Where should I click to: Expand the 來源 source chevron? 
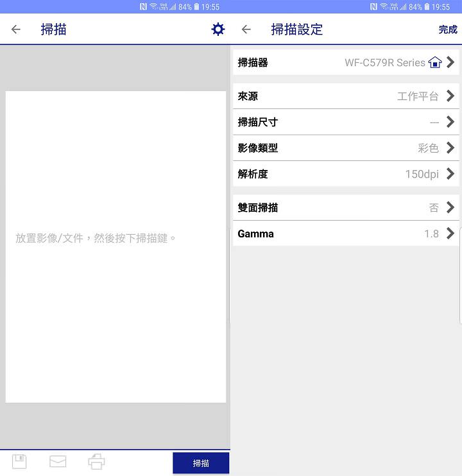[450, 96]
